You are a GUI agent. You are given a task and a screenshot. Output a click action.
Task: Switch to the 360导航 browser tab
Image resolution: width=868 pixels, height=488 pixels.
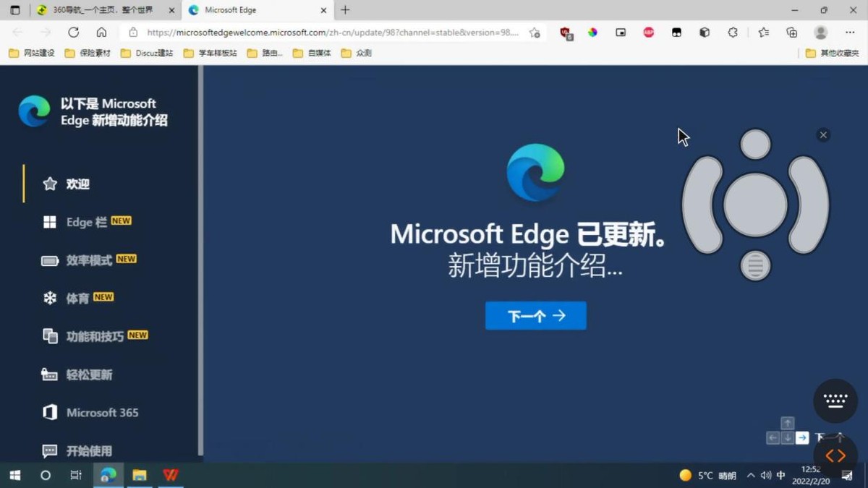[106, 10]
